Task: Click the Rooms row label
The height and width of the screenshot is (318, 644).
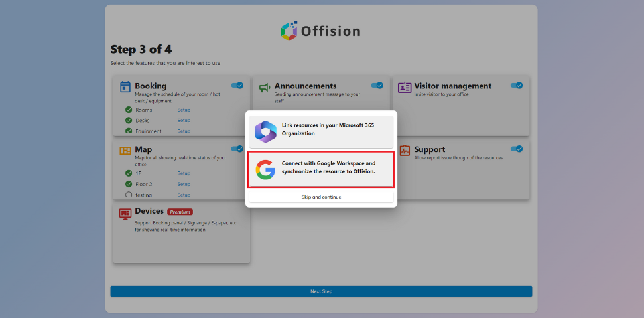Action: click(144, 110)
